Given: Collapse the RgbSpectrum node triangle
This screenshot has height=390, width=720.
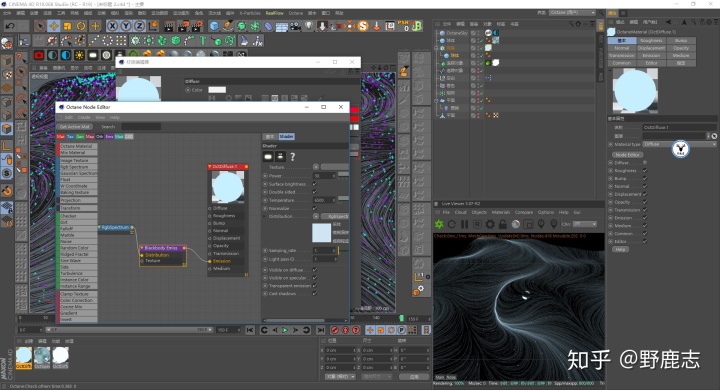Looking at the screenshot, I should tap(99, 227).
